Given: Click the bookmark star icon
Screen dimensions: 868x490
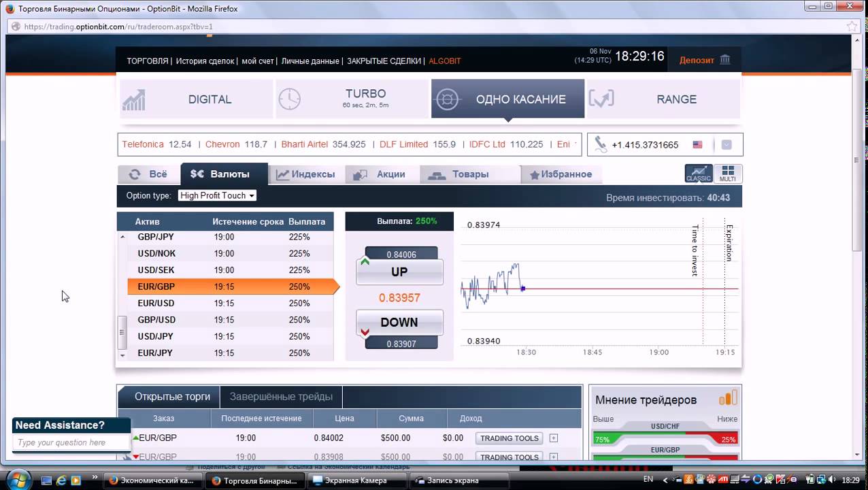Looking at the screenshot, I should point(852,27).
